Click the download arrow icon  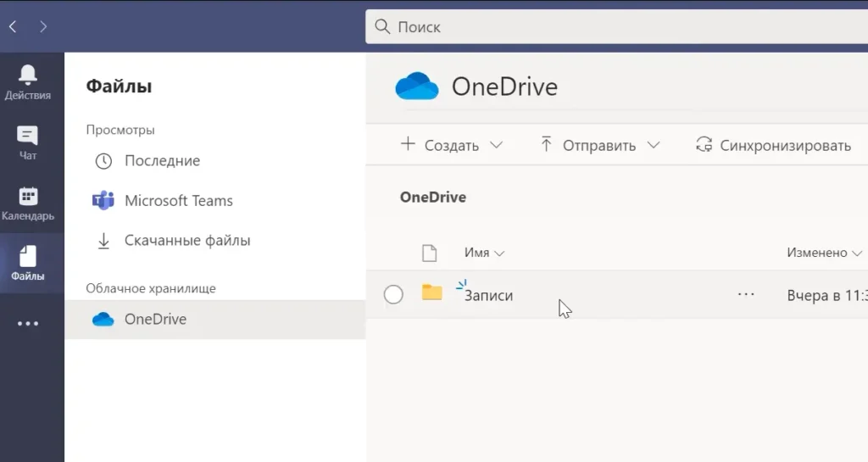click(103, 241)
